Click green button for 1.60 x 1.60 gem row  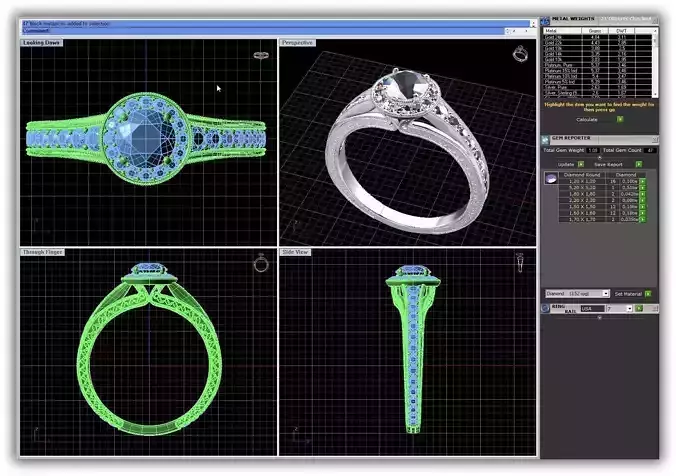pyautogui.click(x=642, y=213)
